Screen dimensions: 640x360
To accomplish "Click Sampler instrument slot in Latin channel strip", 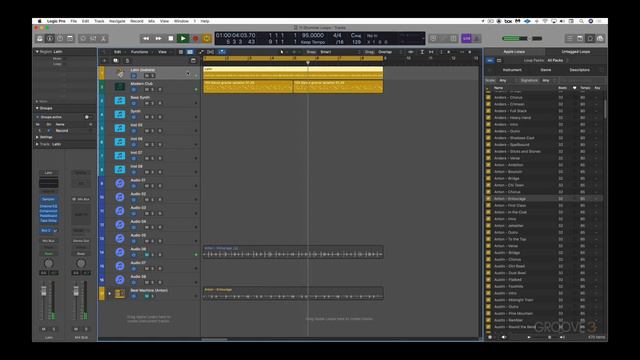I will coord(48,199).
